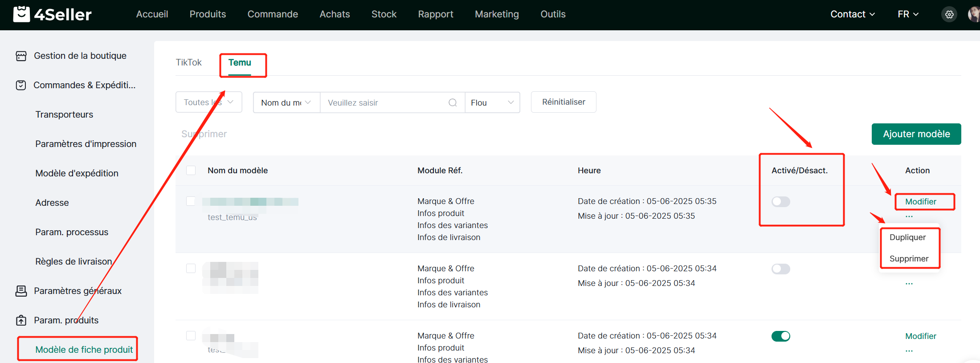Disable the active toggle on third template
This screenshot has width=980, height=363.
pos(781,336)
